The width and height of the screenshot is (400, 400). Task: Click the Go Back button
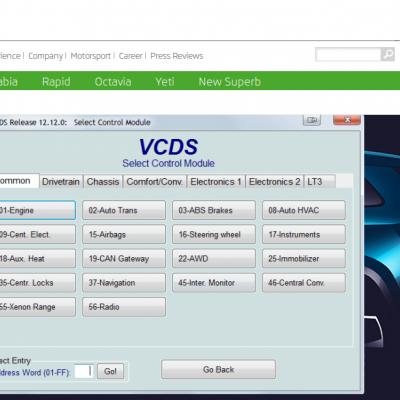[x=219, y=369]
